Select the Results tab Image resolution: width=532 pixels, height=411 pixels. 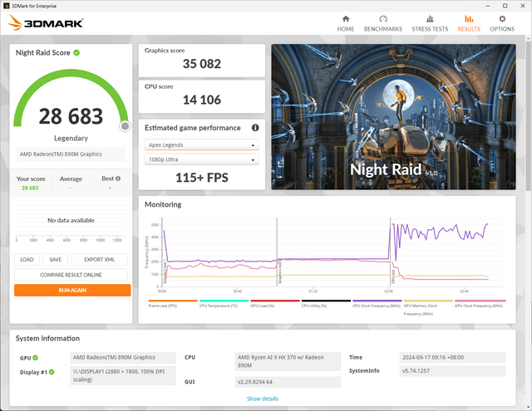[469, 24]
